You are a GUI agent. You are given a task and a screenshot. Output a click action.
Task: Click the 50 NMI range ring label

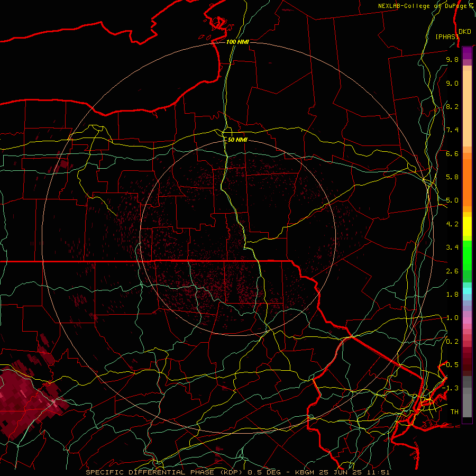(x=237, y=140)
